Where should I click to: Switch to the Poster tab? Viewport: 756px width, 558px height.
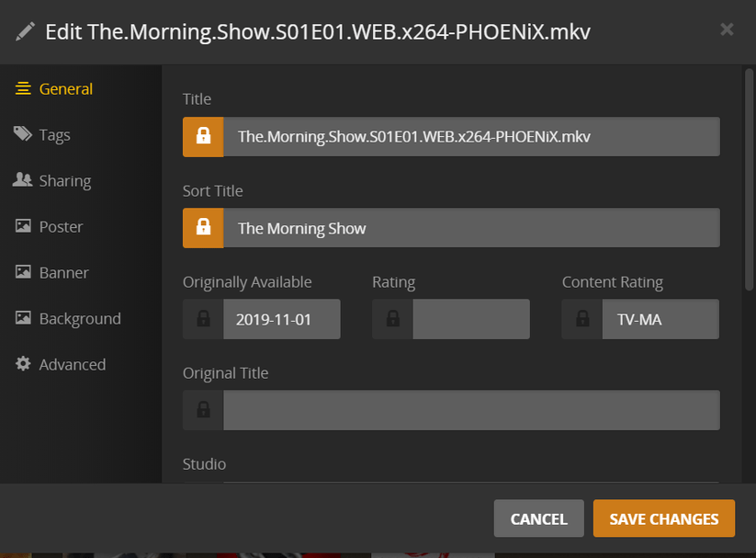click(49, 226)
